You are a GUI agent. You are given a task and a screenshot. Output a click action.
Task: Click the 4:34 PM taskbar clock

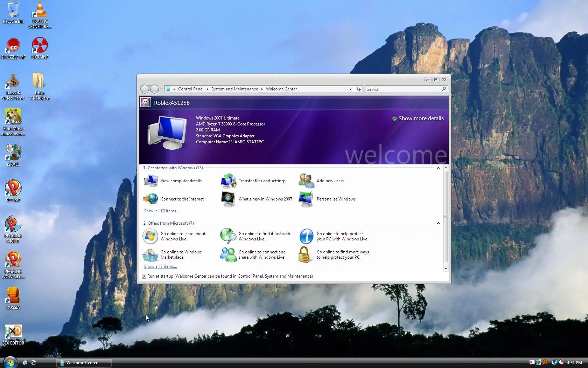[x=575, y=362]
